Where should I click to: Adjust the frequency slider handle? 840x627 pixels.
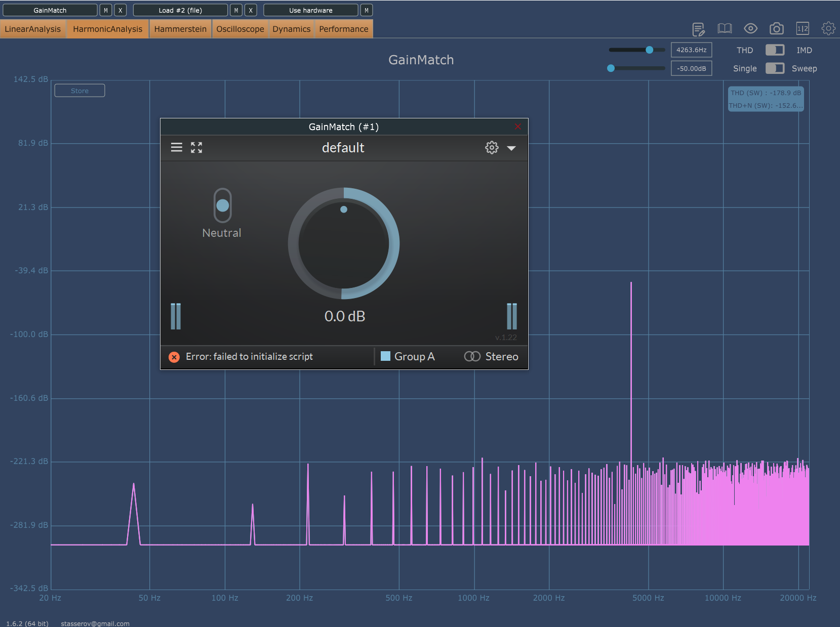(x=649, y=50)
